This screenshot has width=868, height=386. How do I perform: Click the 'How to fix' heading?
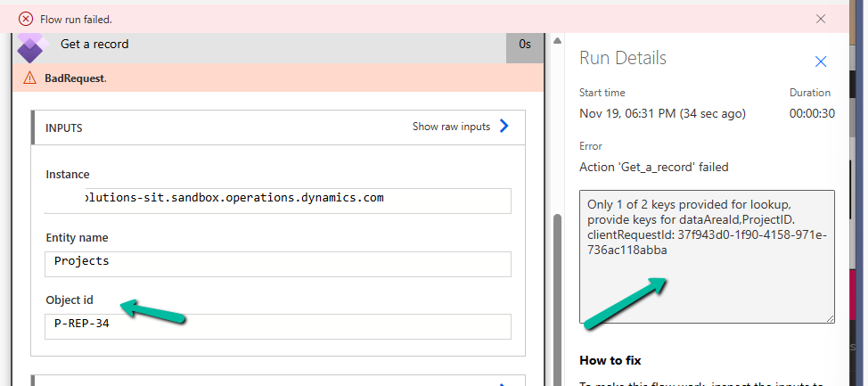[610, 360]
